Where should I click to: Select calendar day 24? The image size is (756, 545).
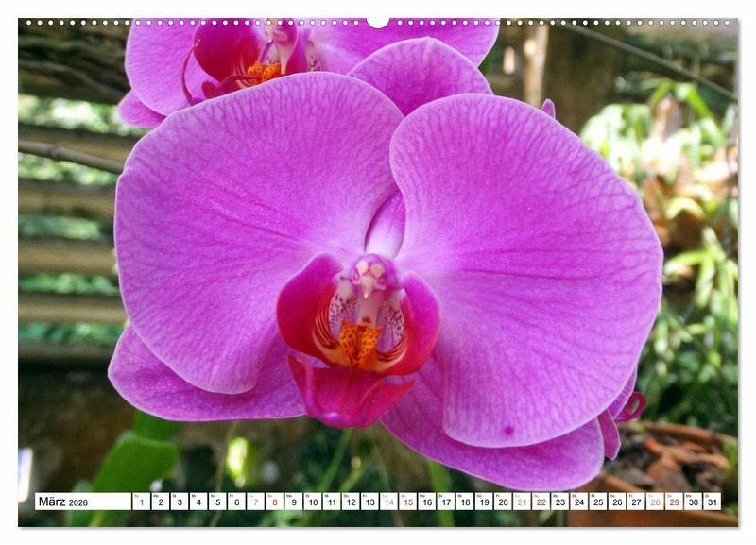(579, 502)
